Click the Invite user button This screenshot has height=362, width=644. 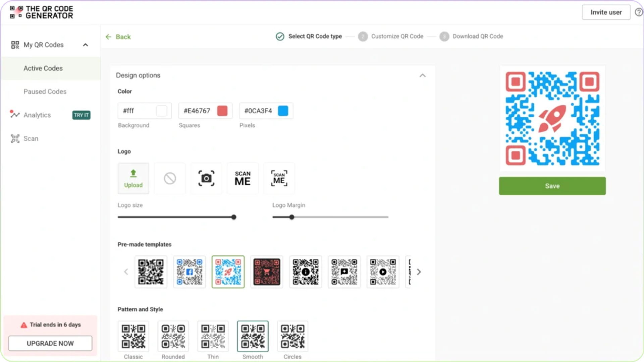[x=606, y=12]
